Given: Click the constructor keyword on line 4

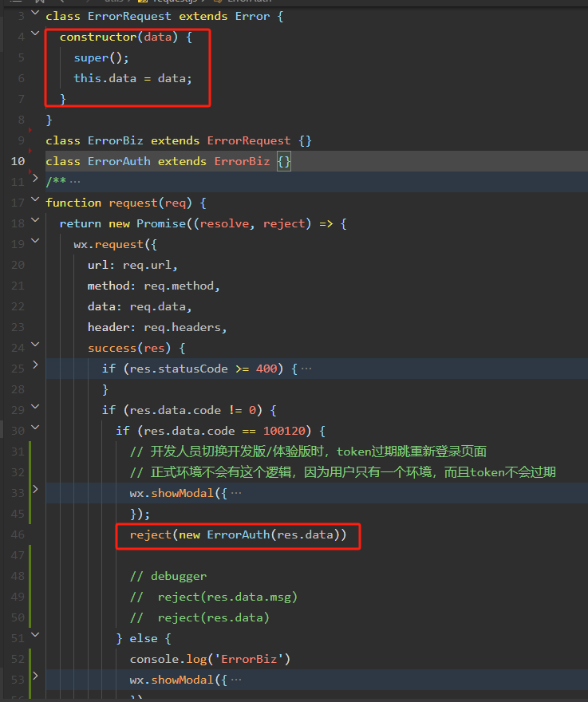Looking at the screenshot, I should [x=98, y=37].
